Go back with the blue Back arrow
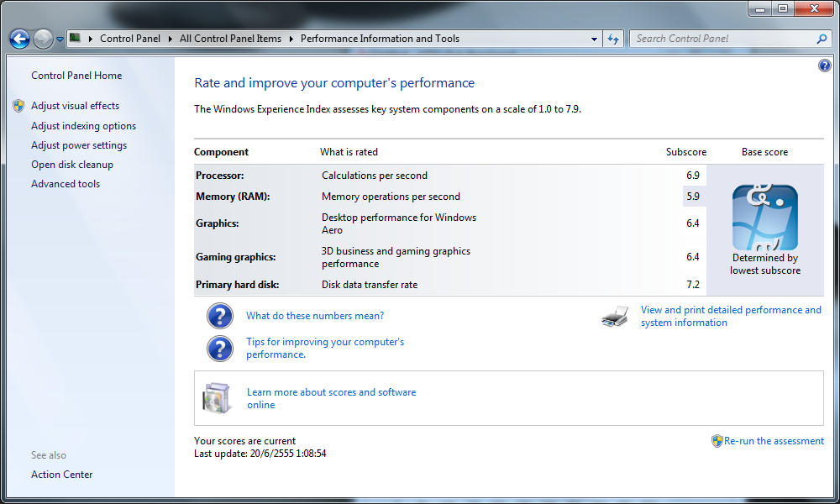The width and height of the screenshot is (840, 504). (20, 39)
